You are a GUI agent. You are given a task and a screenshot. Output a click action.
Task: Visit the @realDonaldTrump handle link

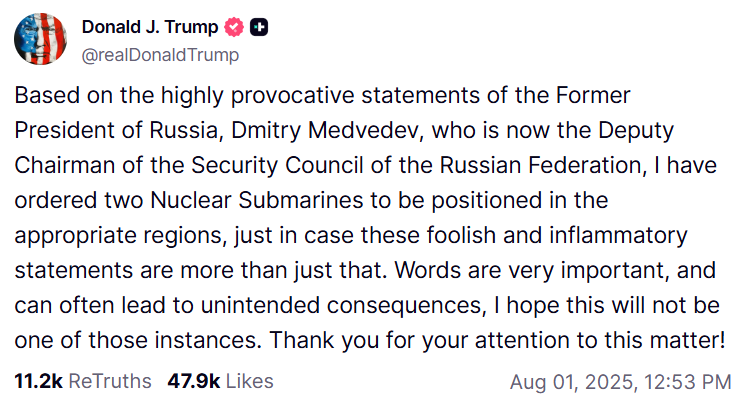pos(160,55)
